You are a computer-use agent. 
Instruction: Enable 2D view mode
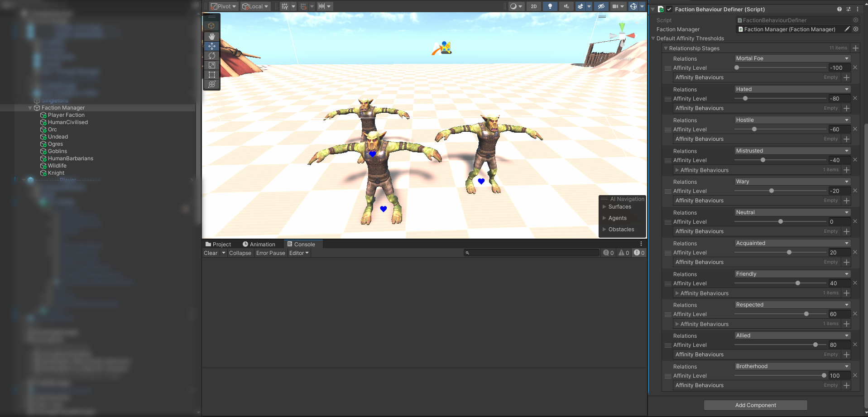point(533,6)
